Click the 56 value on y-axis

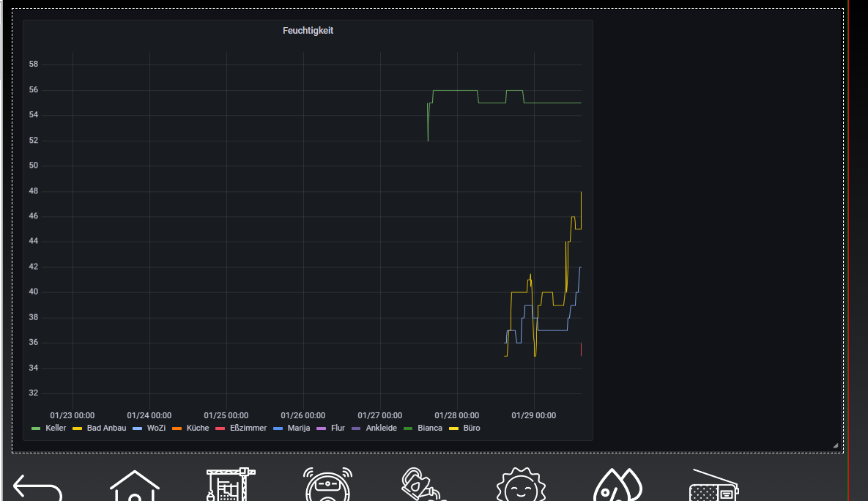34,89
